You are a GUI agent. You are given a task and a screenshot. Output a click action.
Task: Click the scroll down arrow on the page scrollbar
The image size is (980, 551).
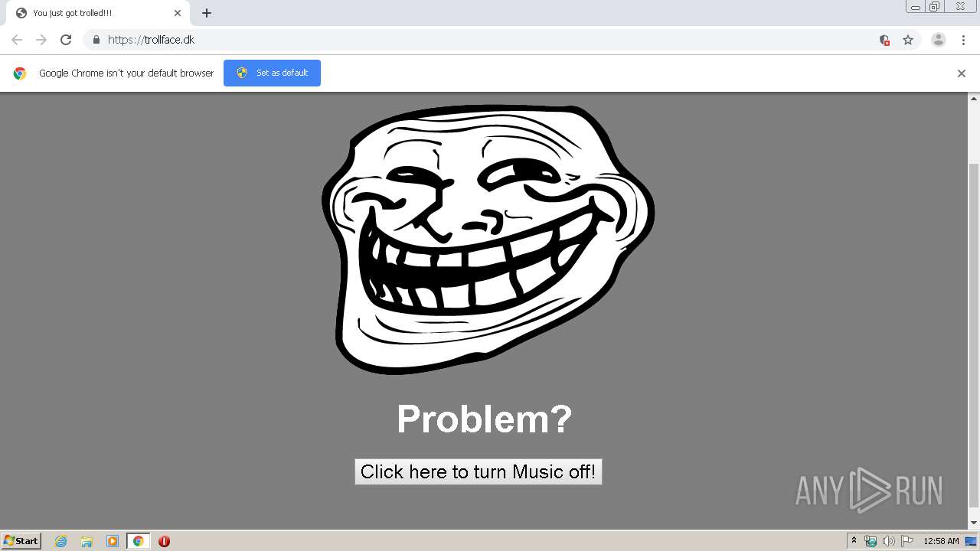point(974,523)
